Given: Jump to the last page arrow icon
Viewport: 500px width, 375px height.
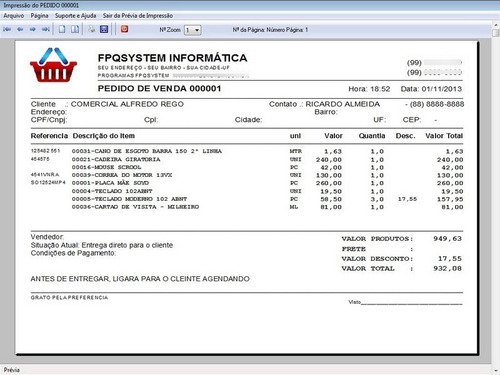Looking at the screenshot, I should (46, 30).
